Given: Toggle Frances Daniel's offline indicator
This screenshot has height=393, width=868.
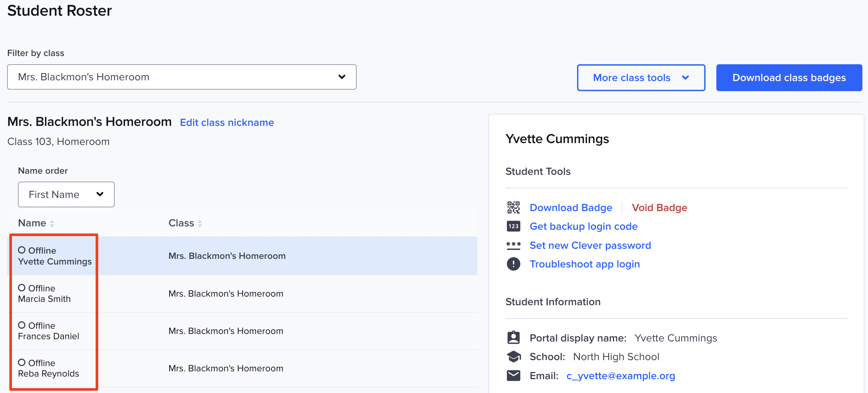Looking at the screenshot, I should pyautogui.click(x=22, y=325).
